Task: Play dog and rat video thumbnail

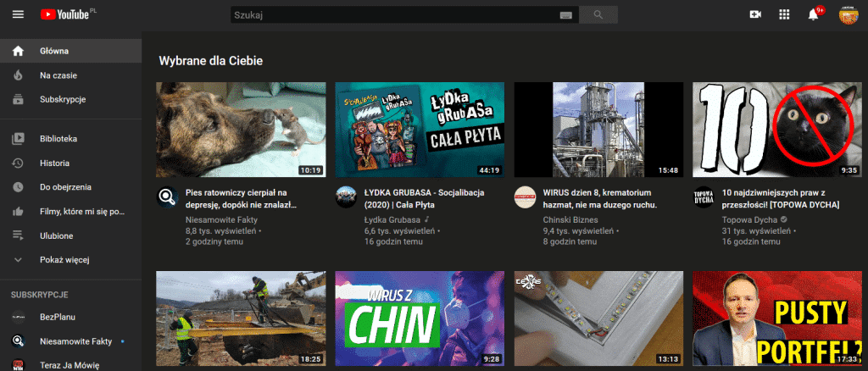Action: 242,130
